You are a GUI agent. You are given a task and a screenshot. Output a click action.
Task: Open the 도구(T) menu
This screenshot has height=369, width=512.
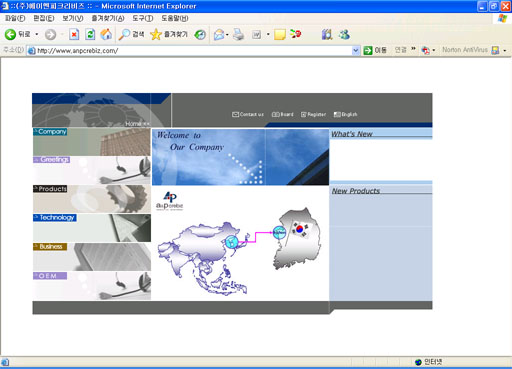pos(143,18)
